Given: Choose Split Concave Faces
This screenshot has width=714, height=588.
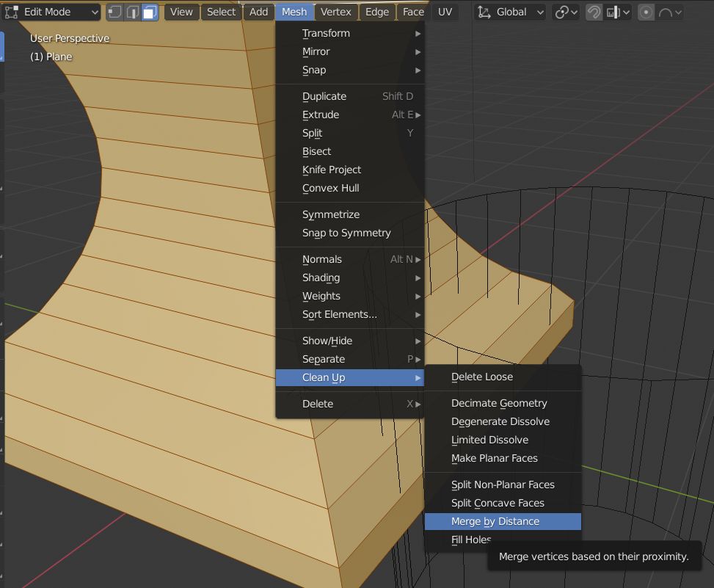Looking at the screenshot, I should point(503,504).
